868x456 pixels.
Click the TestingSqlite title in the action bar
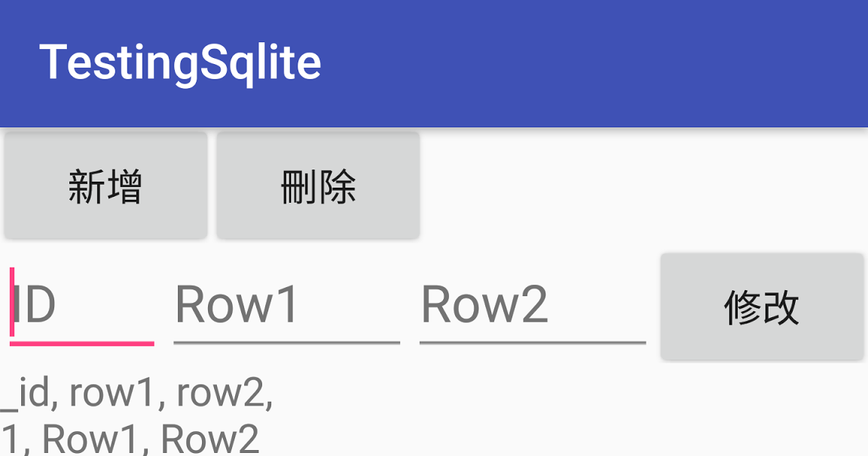pyautogui.click(x=181, y=62)
